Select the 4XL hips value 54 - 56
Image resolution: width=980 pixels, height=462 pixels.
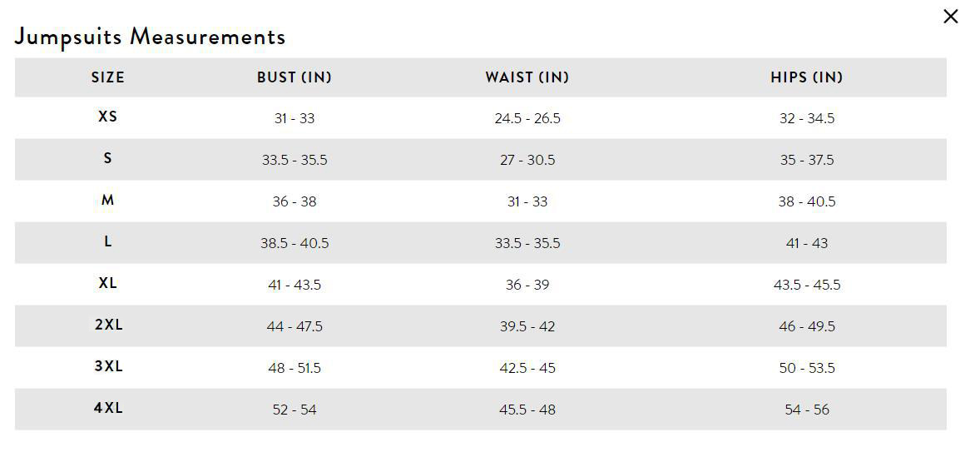[x=807, y=410]
